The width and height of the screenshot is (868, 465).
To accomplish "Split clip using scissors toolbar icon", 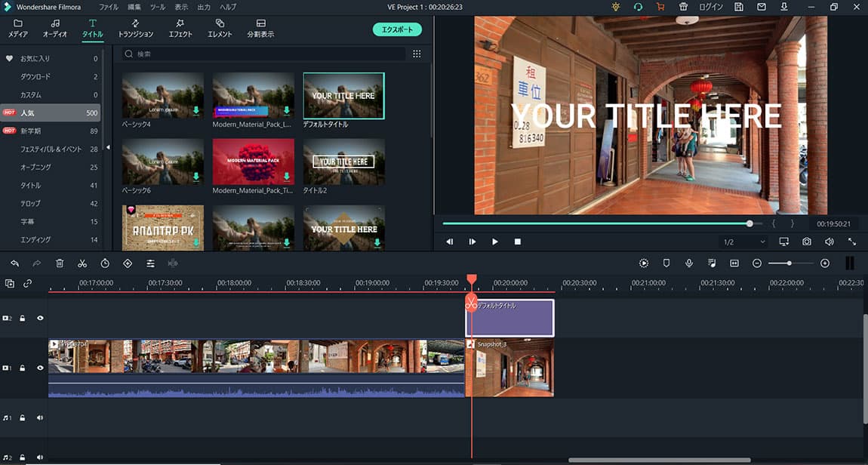I will click(x=82, y=263).
